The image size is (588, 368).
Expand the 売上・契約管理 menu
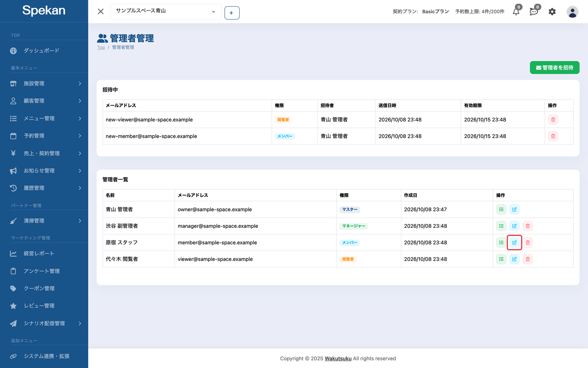coord(44,153)
